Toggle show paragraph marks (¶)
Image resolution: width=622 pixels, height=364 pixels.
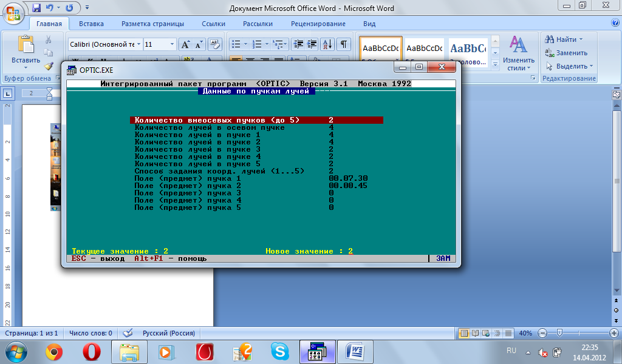(x=344, y=44)
